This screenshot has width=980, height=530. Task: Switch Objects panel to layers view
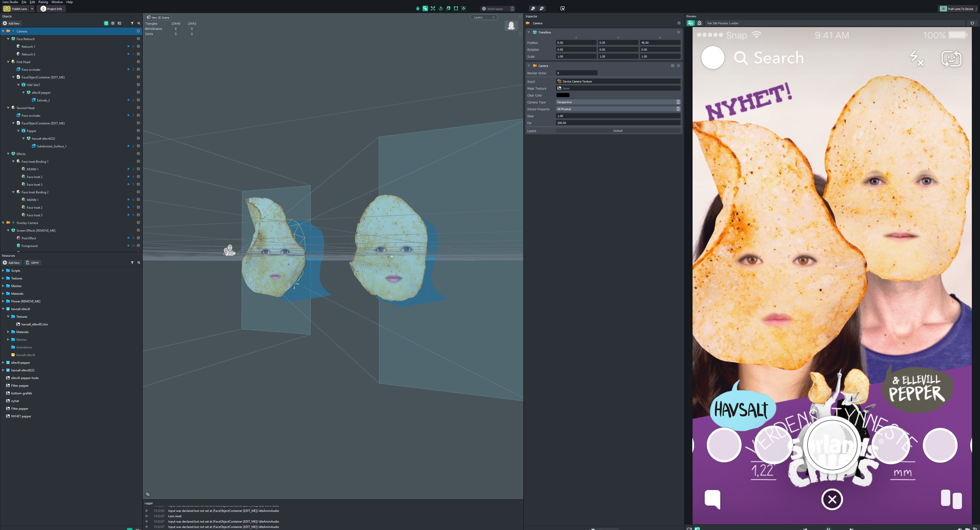coord(113,23)
